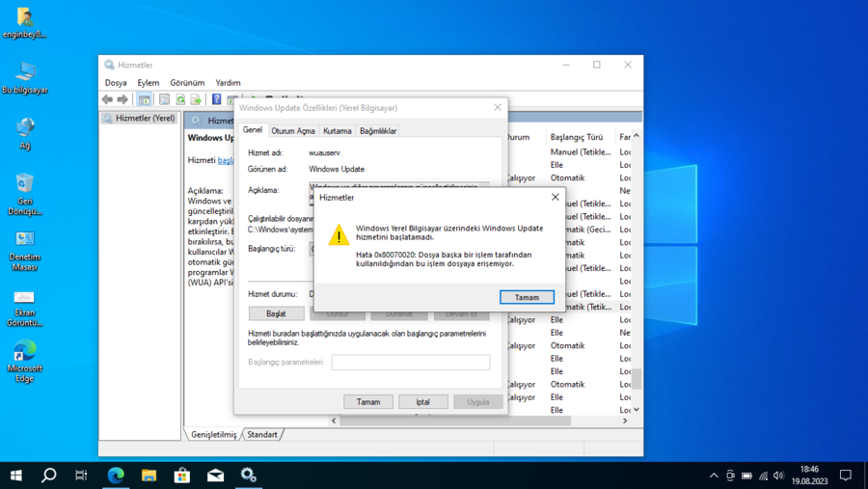Switch to the Kurtarma tab

coord(338,131)
